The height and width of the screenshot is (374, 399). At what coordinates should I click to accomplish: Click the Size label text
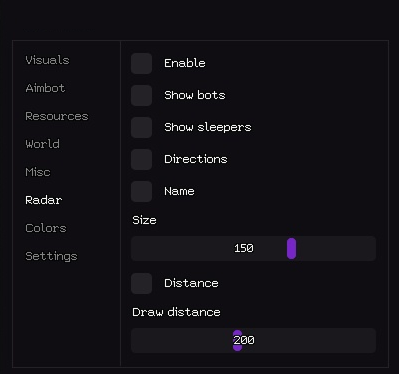[x=144, y=220]
